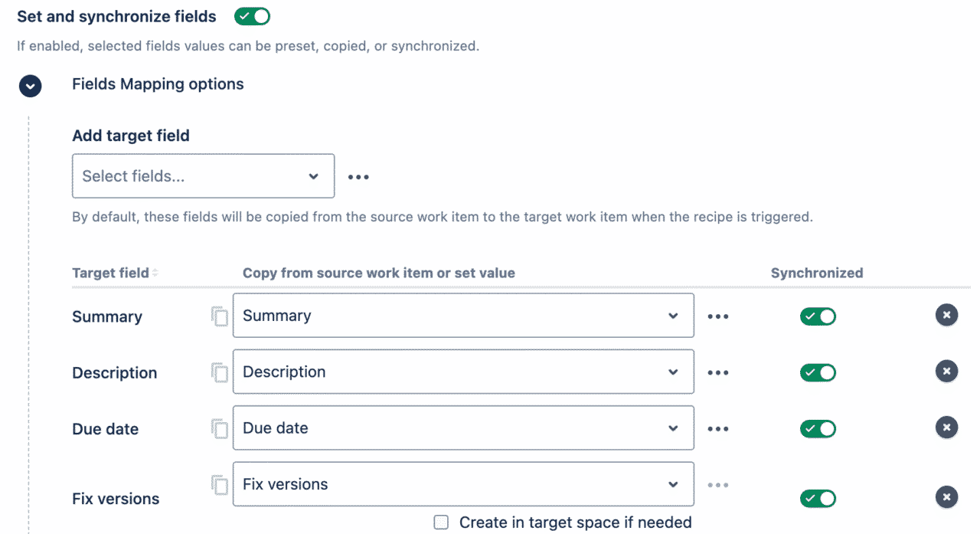Click the Fields Mapping options heading
The height and width of the screenshot is (534, 980).
[158, 84]
